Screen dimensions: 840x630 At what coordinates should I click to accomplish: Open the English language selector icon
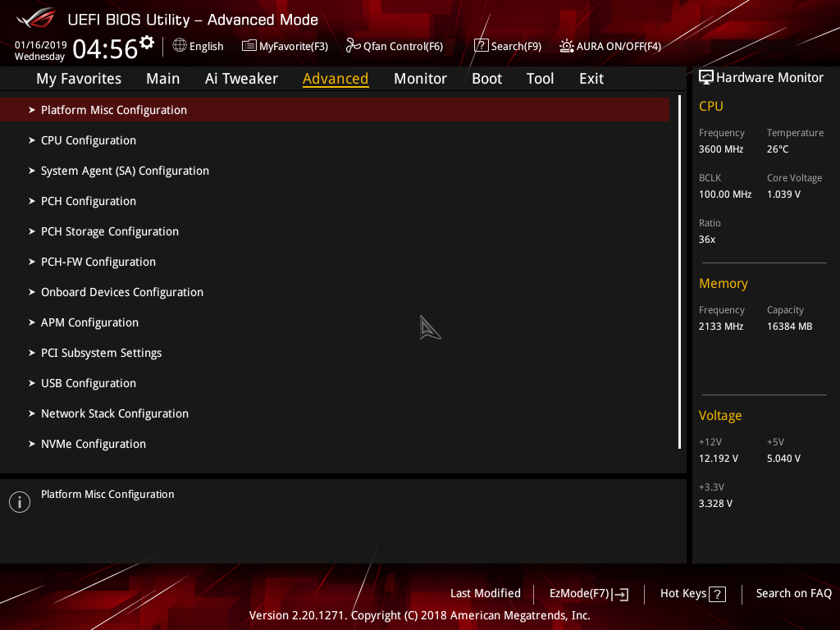coord(180,46)
